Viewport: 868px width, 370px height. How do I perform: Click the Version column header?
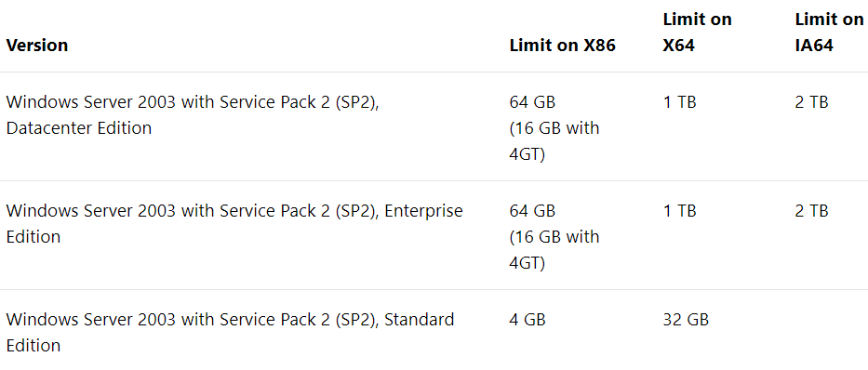pyautogui.click(x=37, y=45)
